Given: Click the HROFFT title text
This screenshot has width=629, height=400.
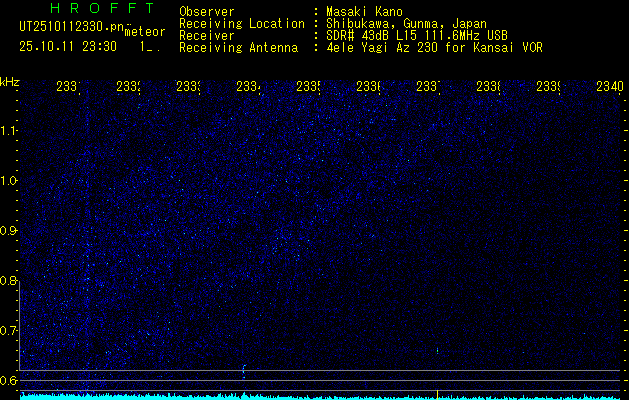Looking at the screenshot, I should 102,8.
